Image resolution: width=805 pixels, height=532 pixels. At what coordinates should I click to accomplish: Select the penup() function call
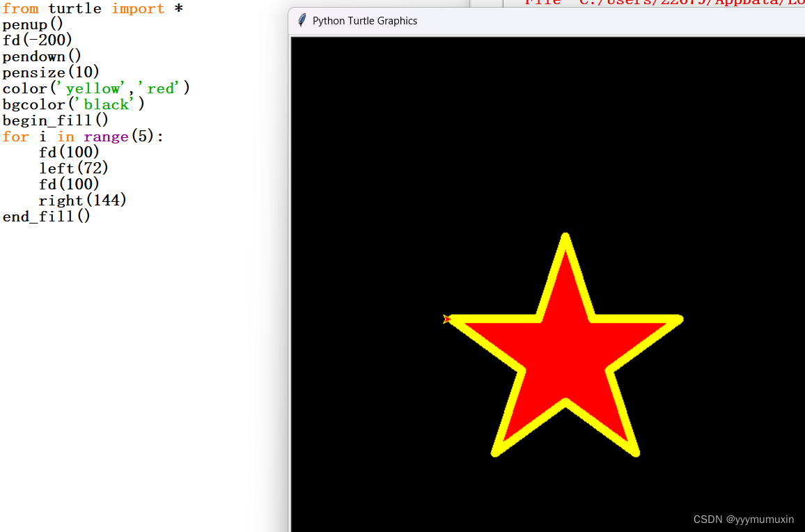(32, 24)
